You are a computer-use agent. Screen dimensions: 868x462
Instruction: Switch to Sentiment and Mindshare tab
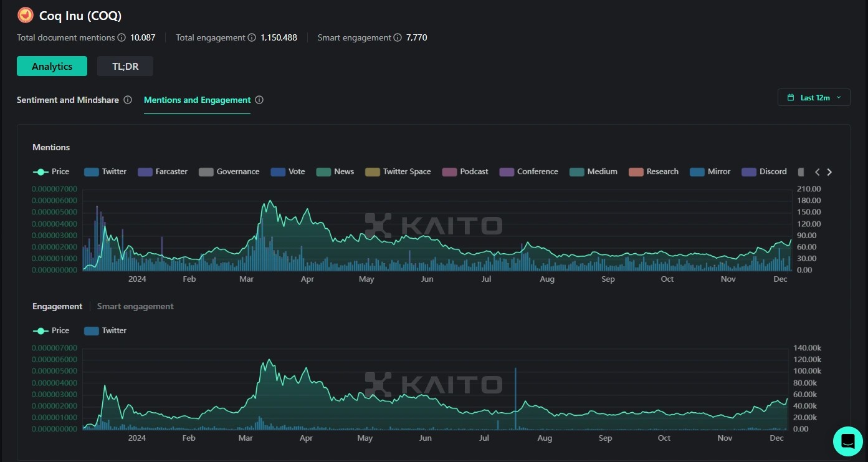coord(68,100)
